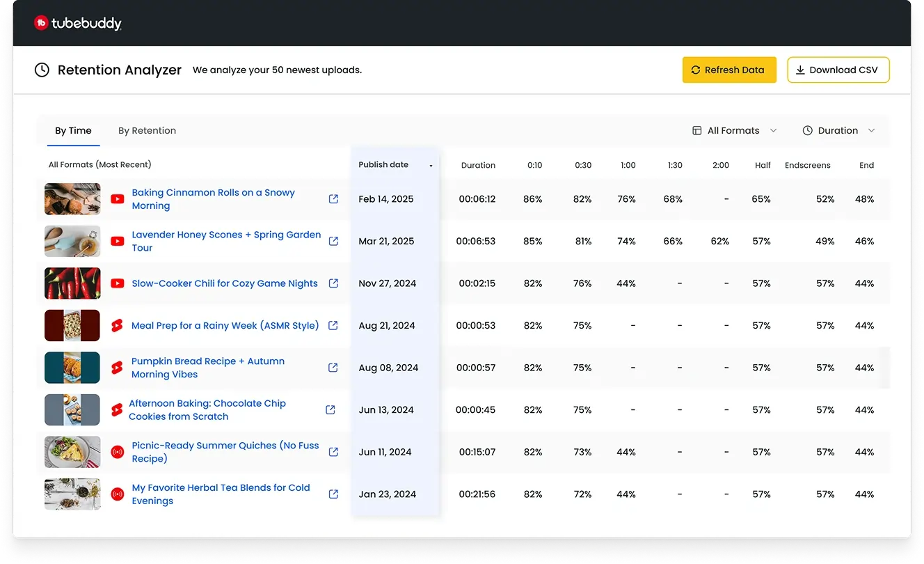
Task: Click the Publish date sort arrow
Action: coord(431,167)
